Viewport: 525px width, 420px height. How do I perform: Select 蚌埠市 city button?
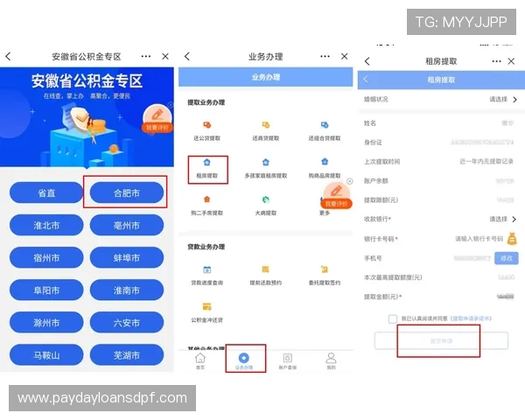[127, 257]
